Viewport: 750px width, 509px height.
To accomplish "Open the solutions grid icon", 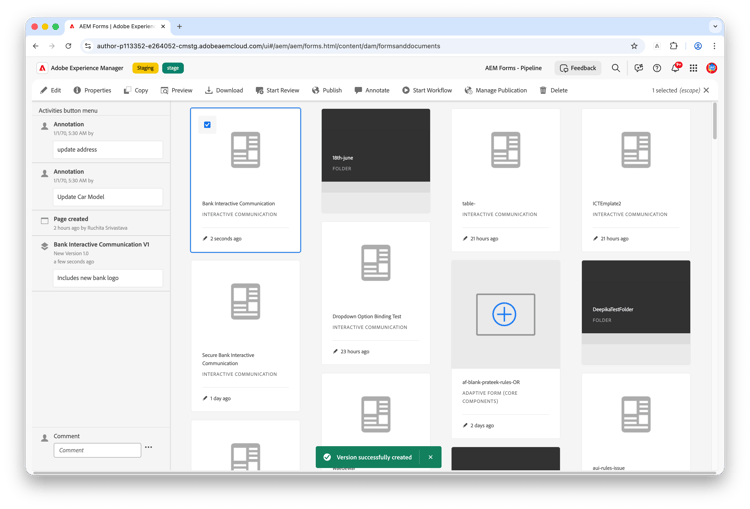I will tap(694, 68).
